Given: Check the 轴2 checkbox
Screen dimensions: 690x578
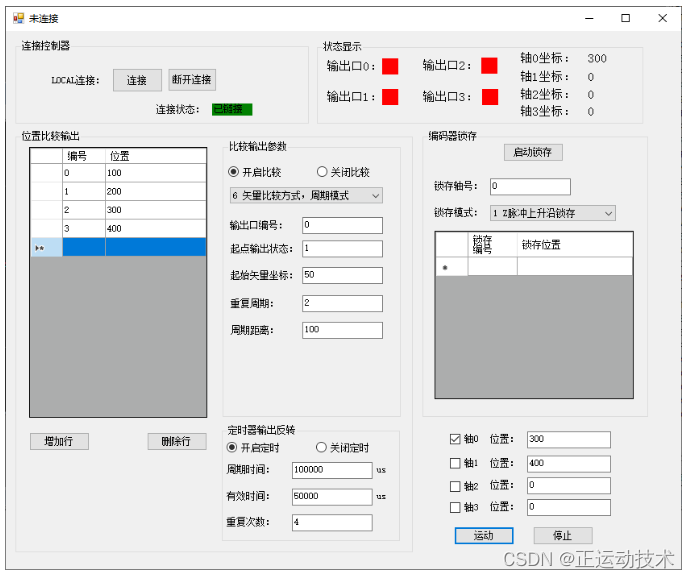Looking at the screenshot, I should pyautogui.click(x=455, y=486).
